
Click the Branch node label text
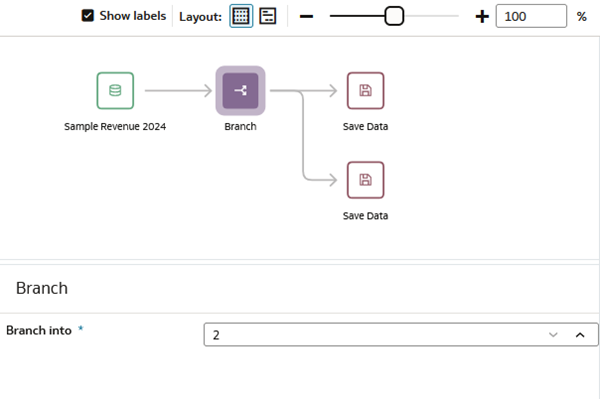(x=240, y=127)
